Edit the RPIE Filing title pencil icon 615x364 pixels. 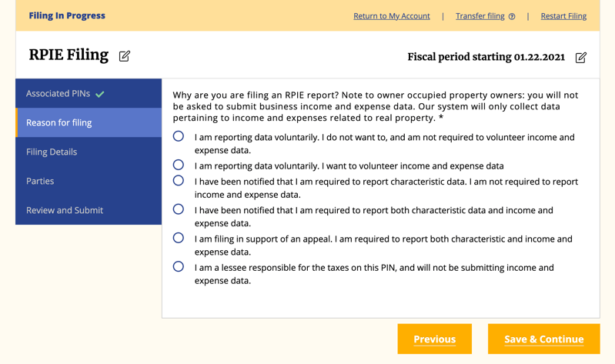125,56
